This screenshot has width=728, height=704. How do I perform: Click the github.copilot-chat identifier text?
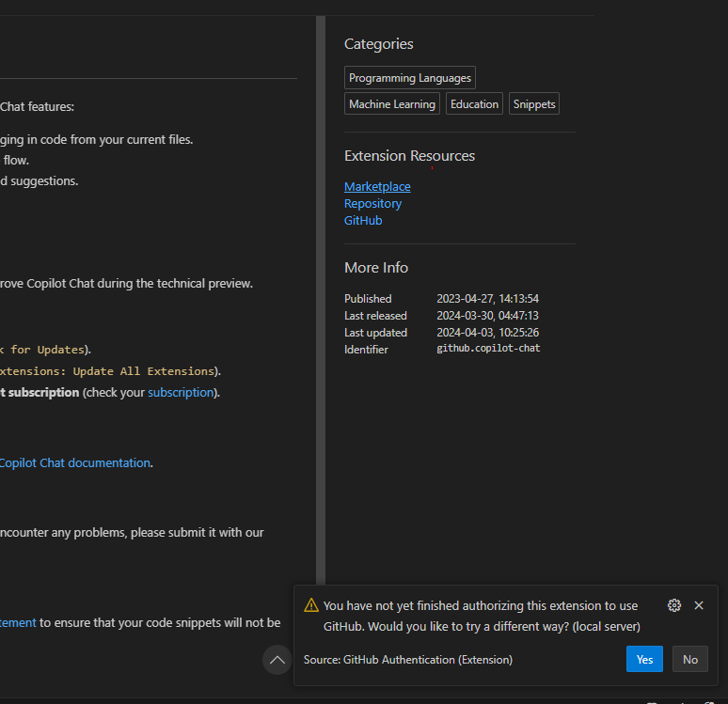click(x=488, y=349)
